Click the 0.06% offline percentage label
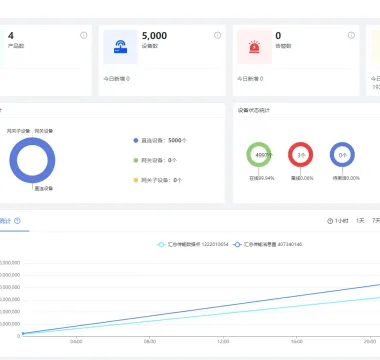380x360 pixels. (302, 178)
